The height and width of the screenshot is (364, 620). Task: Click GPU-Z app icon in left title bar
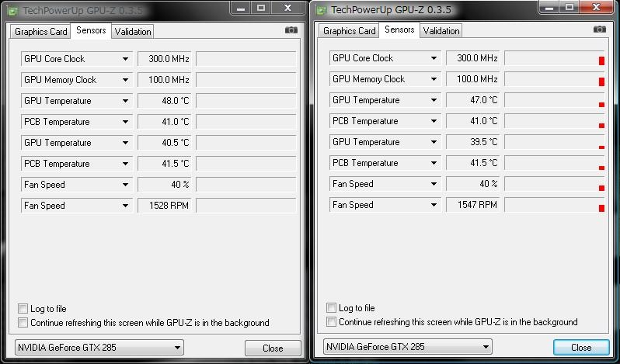tap(12, 11)
